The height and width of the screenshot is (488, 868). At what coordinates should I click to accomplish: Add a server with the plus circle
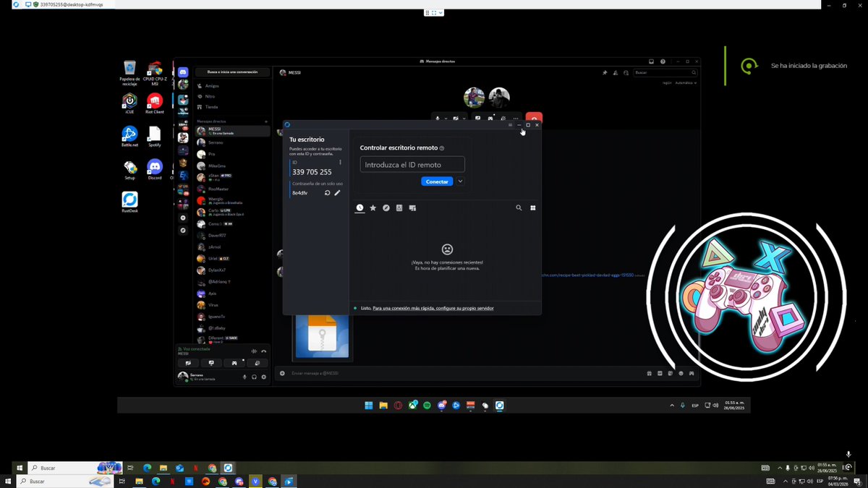[183, 218]
